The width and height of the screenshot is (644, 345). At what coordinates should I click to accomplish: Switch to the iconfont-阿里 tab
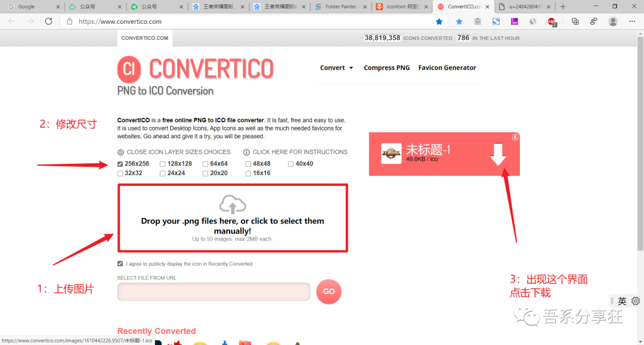pyautogui.click(x=402, y=7)
